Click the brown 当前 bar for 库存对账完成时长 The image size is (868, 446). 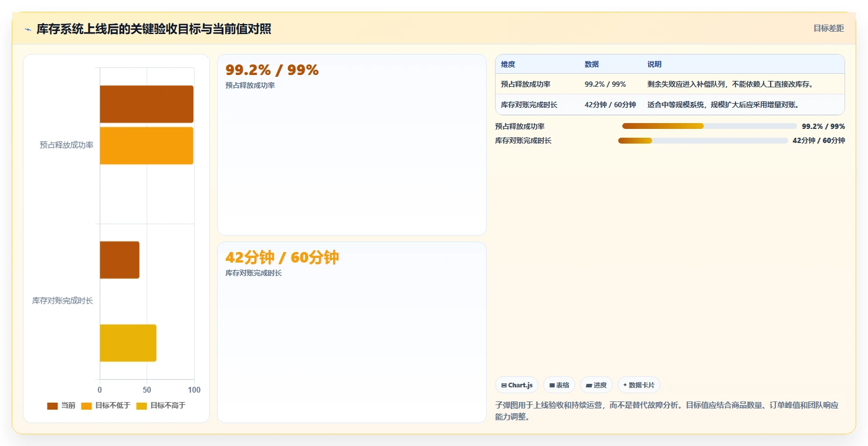coord(120,260)
